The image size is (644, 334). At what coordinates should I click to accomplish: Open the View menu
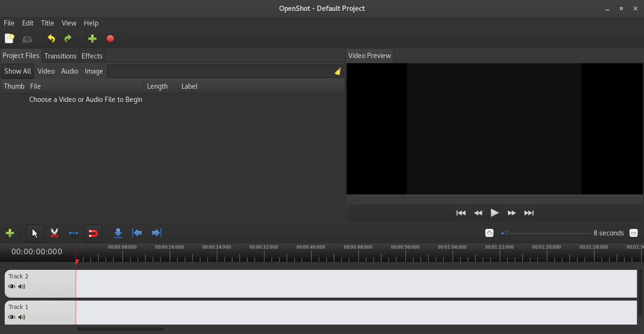pos(69,23)
